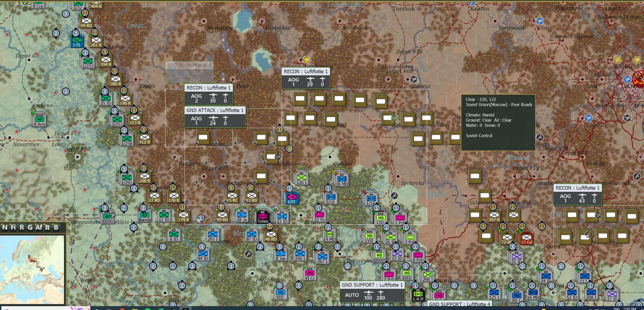The width and height of the screenshot is (644, 310).
Task: Select Soviet 394 R counter
Action: pyautogui.click(x=106, y=60)
